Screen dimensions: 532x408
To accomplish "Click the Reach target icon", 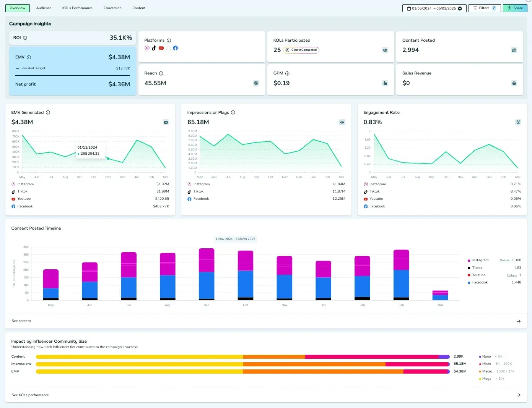I will pyautogui.click(x=256, y=83).
